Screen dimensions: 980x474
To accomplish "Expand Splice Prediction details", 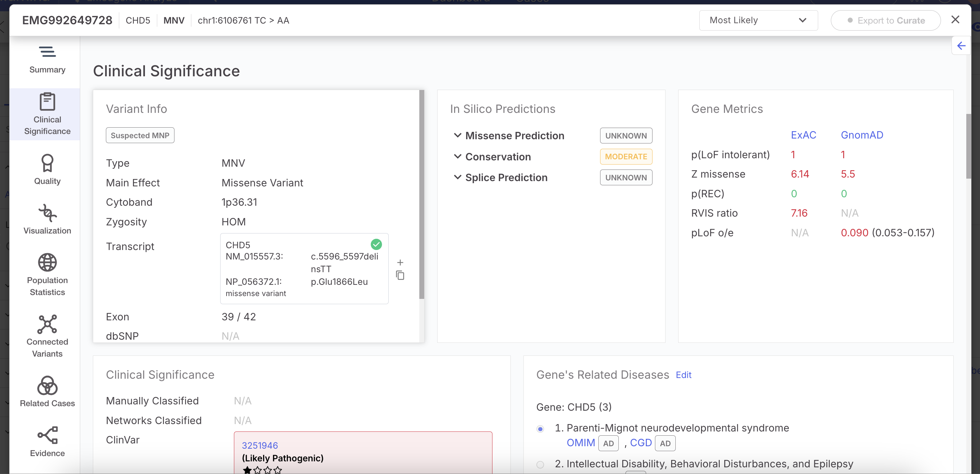I will (x=458, y=177).
